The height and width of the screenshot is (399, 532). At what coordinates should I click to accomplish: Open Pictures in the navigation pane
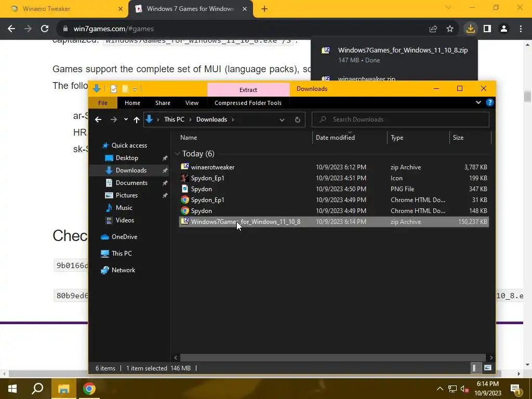click(x=127, y=195)
